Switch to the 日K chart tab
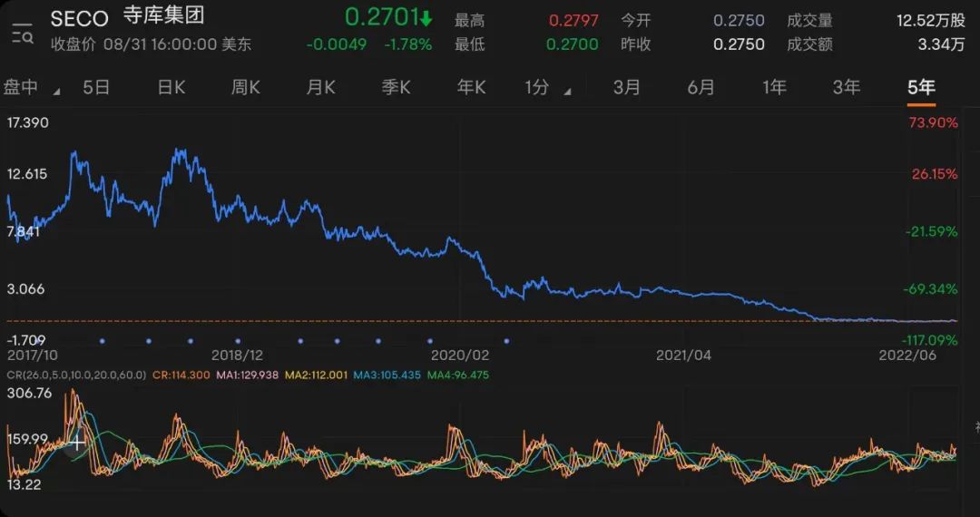This screenshot has height=517, width=980. (171, 87)
